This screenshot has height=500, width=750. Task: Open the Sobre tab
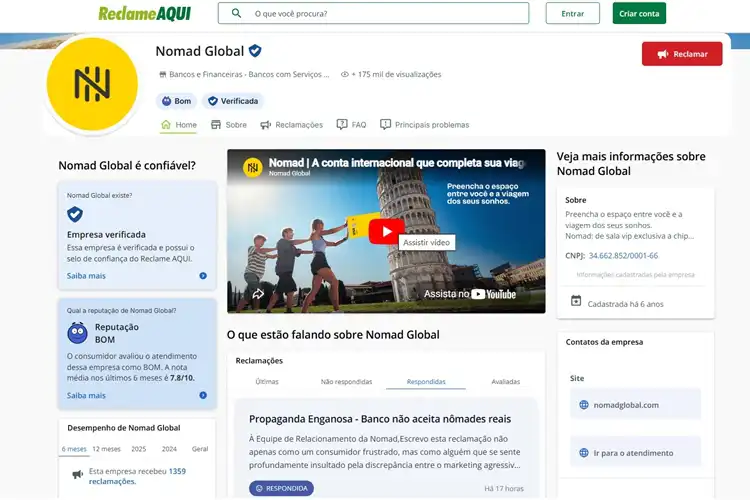point(229,125)
